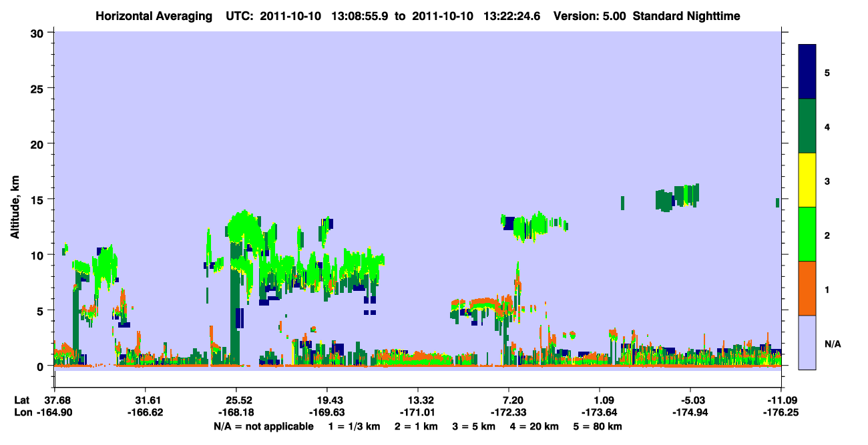
Task: Click 'Standard Nighttime' in the title
Action: click(686, 15)
